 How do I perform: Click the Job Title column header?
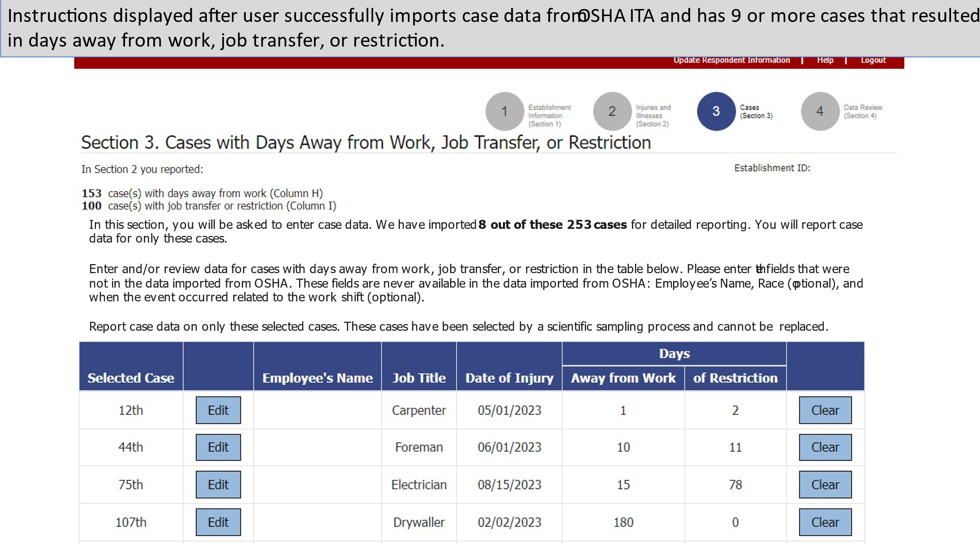[419, 378]
